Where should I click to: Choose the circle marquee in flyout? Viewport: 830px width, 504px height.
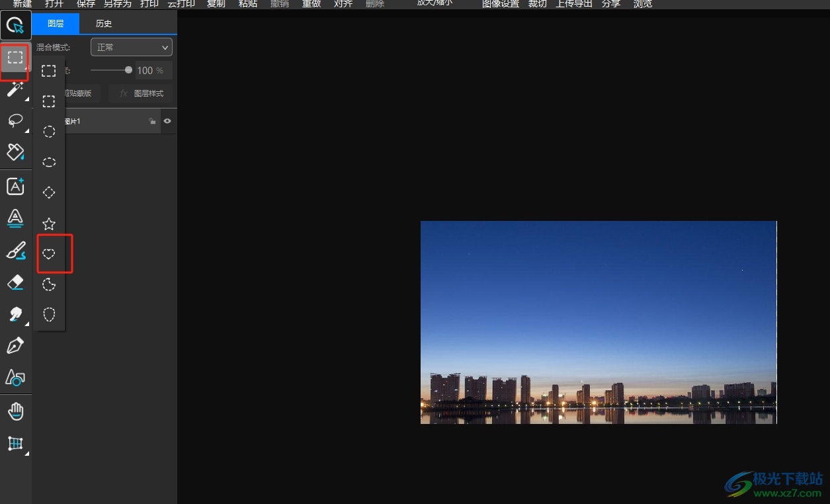point(49,132)
